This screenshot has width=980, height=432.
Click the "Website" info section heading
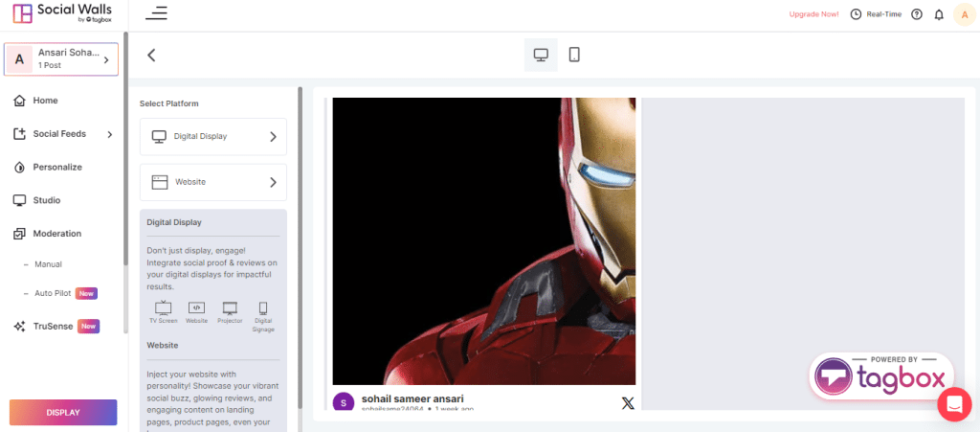coord(163,345)
